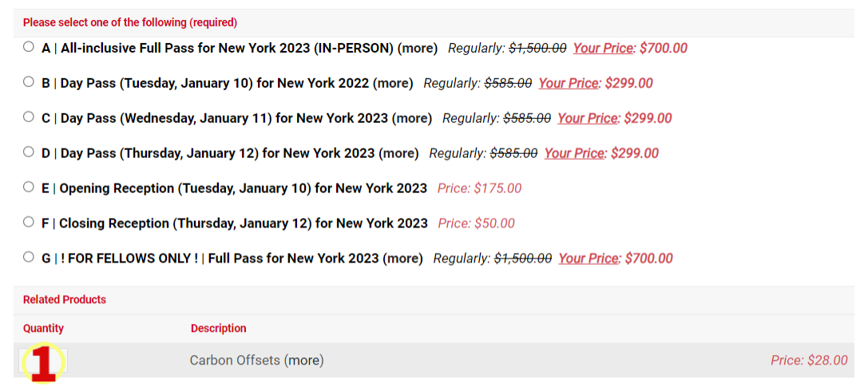Click '(more)' next to Tuesday Day Pass
Image resolution: width=868 pixels, height=391 pixels.
[x=393, y=83]
